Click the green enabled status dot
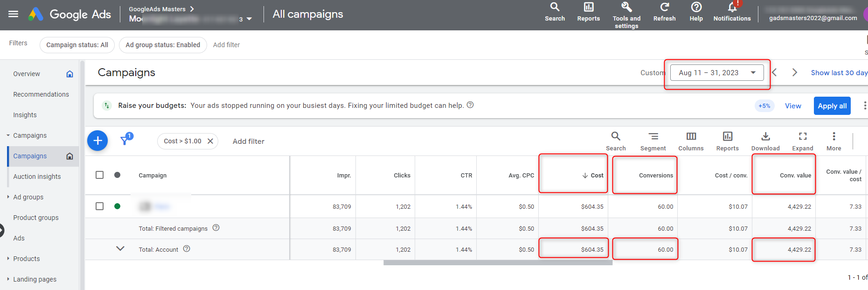This screenshot has width=868, height=290. tap(117, 206)
